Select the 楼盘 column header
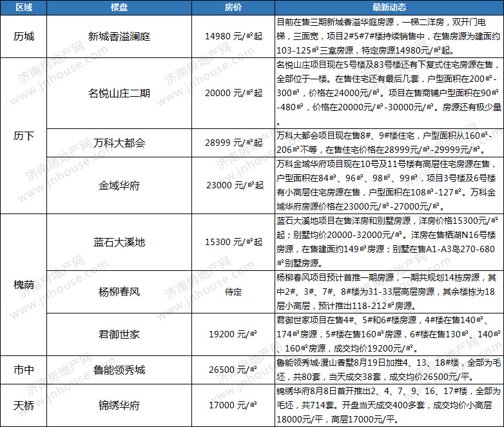This screenshot has width=504, height=427. 119,8
